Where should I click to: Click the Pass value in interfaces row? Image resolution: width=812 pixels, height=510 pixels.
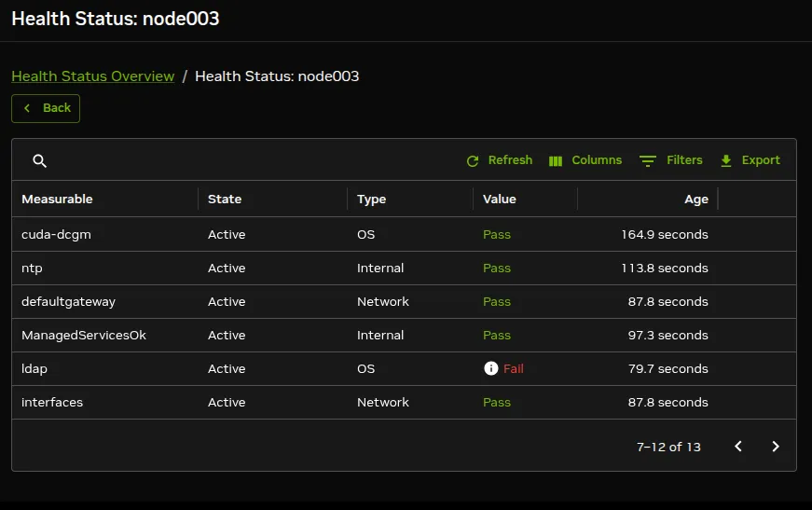click(497, 402)
